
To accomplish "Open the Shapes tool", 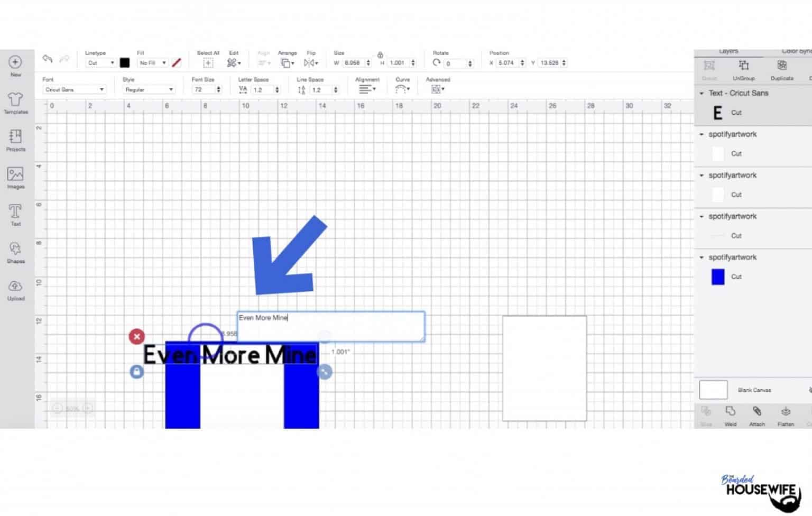I will pos(15,252).
